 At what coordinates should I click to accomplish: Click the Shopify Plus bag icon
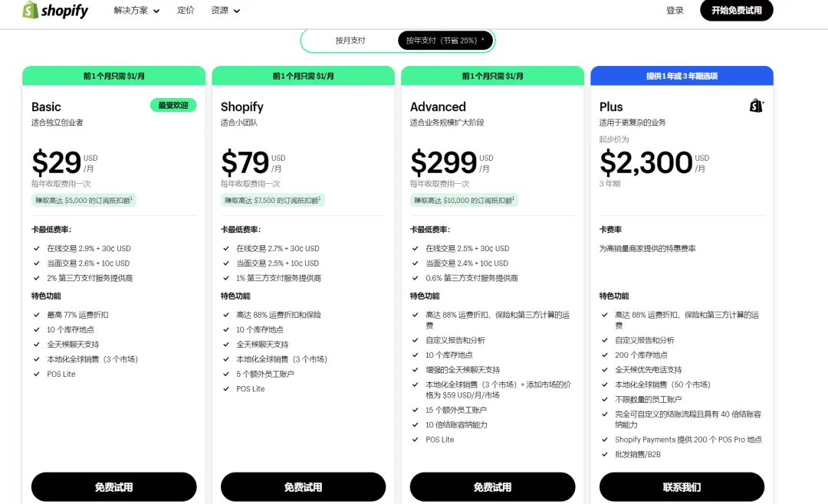tap(756, 106)
